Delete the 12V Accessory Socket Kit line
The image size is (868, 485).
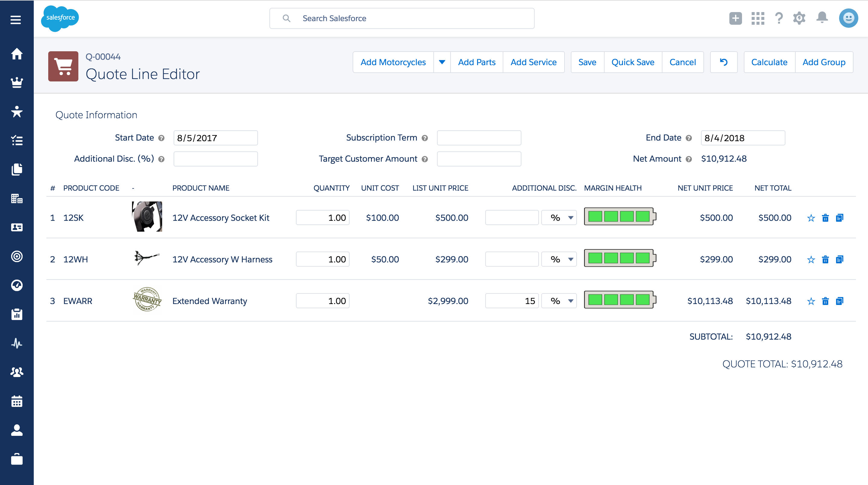[x=825, y=218]
